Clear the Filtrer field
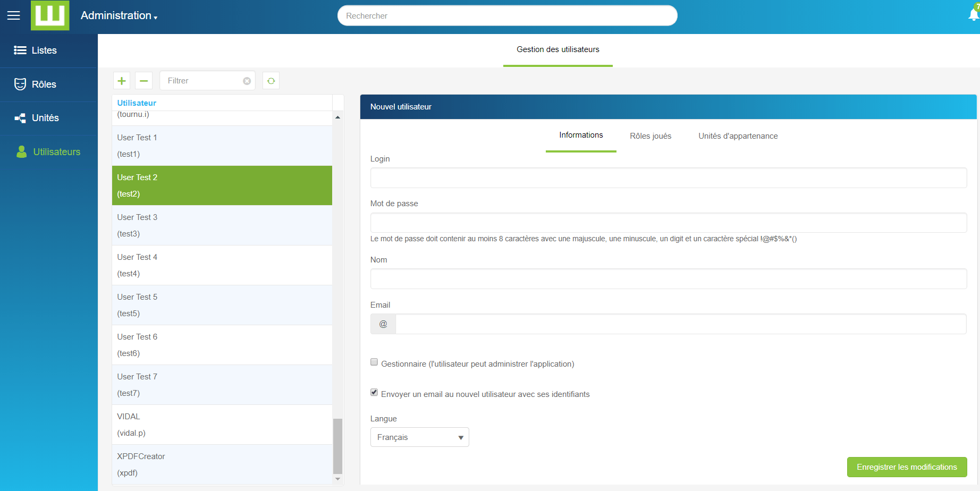This screenshot has height=491, width=980. click(247, 81)
